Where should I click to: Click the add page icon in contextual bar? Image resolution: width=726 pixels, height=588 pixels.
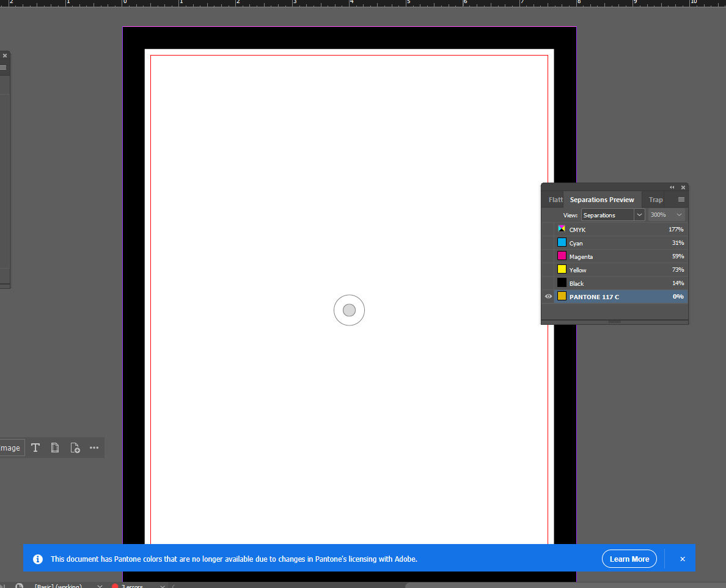75,448
